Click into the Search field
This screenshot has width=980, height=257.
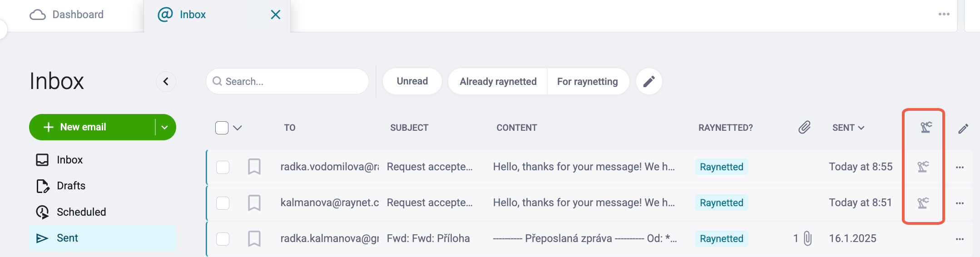[x=287, y=81]
